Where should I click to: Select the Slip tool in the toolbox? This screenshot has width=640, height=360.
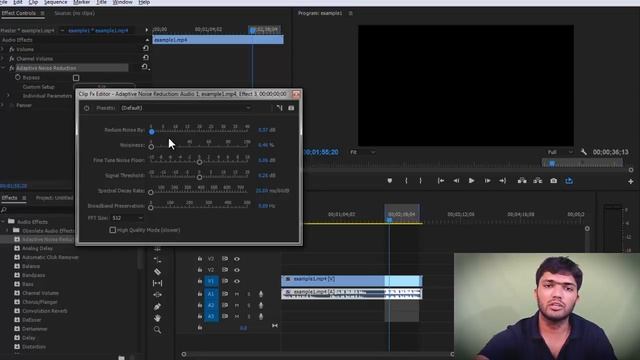tap(158, 283)
